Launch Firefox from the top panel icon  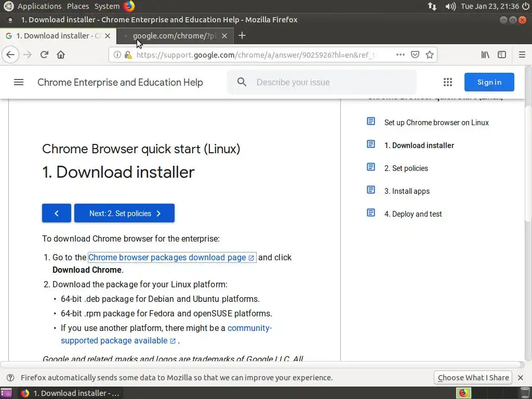[x=129, y=6]
